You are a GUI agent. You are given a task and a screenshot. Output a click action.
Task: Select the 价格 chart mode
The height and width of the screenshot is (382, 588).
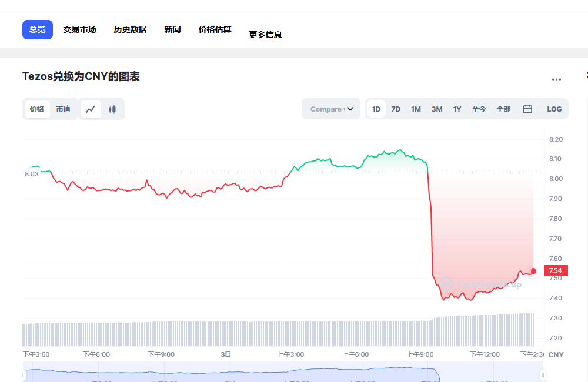(37, 109)
